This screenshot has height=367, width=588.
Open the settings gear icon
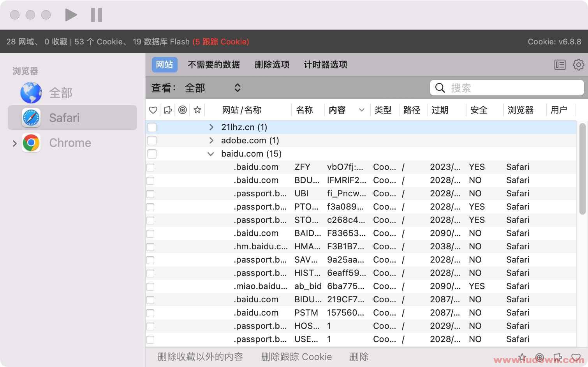(578, 65)
